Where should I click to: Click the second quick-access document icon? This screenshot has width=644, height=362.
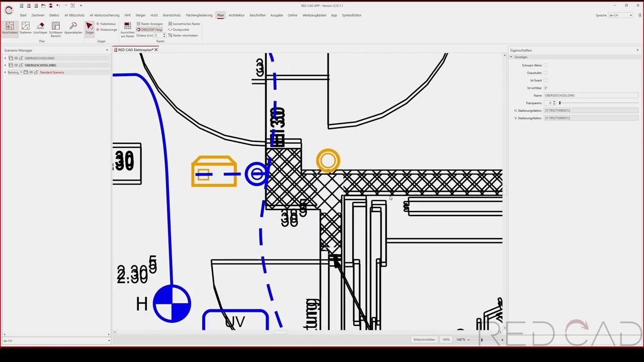pos(29,6)
